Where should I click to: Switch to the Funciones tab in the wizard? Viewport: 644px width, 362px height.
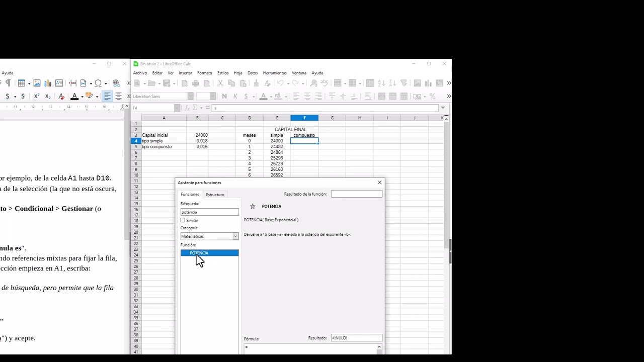click(190, 195)
